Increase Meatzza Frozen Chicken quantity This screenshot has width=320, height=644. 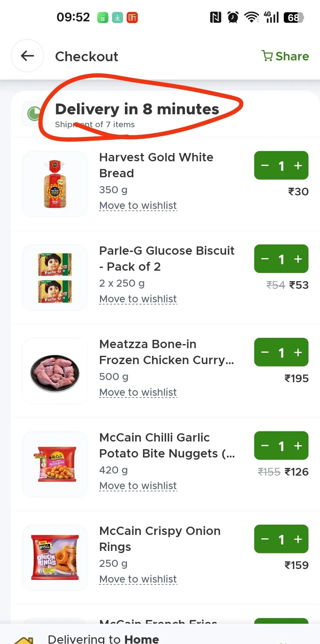(x=298, y=352)
